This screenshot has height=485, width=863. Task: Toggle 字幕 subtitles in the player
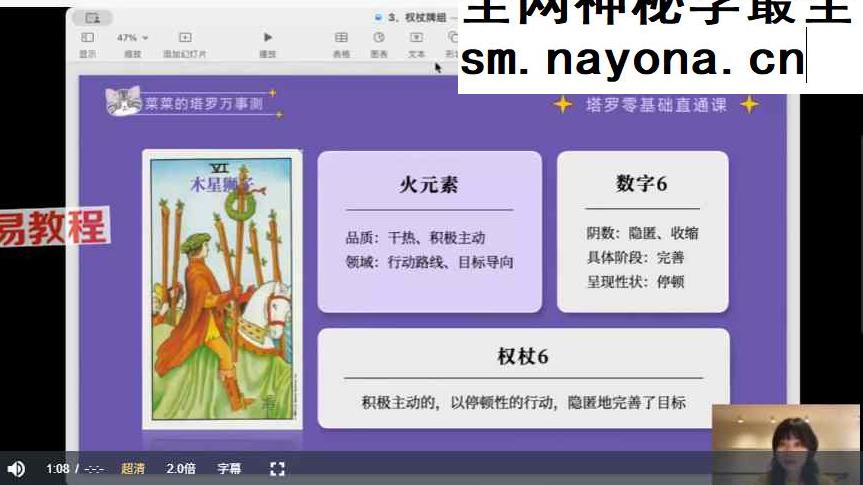229,468
